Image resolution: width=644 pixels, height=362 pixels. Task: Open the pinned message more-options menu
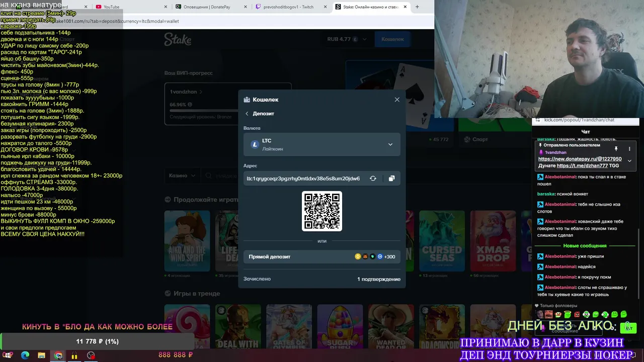pos(629,149)
